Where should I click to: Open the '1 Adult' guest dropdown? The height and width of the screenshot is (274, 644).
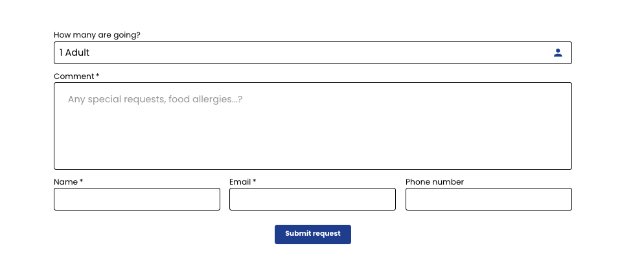click(312, 52)
